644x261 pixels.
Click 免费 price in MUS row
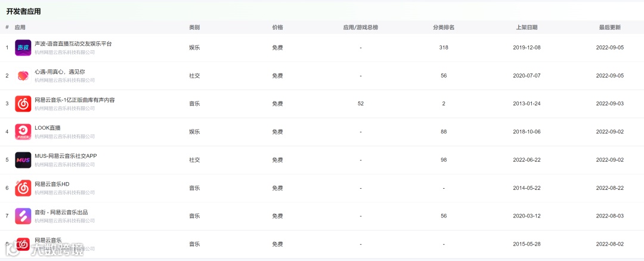[x=278, y=159]
